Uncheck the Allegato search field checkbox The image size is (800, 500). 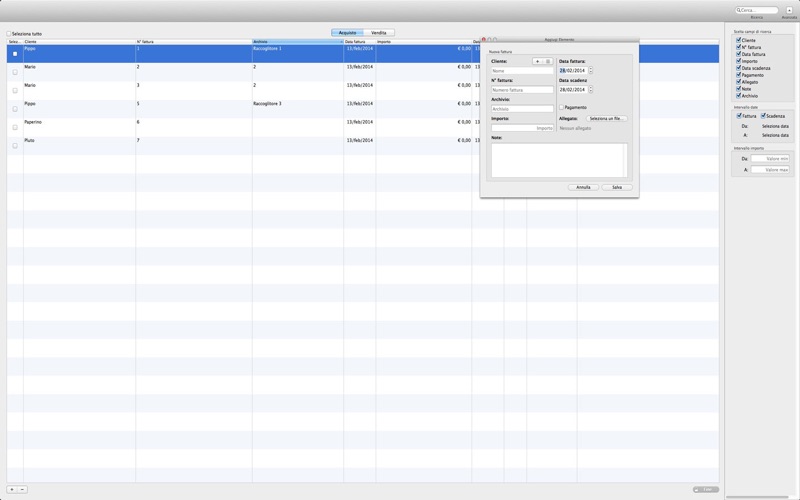738,82
